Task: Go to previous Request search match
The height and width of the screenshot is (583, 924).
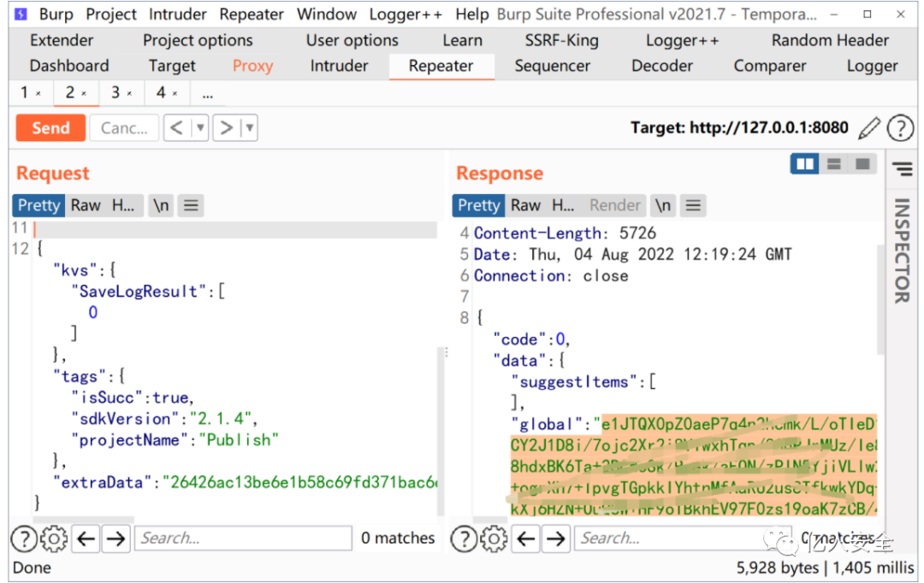Action: [x=86, y=539]
